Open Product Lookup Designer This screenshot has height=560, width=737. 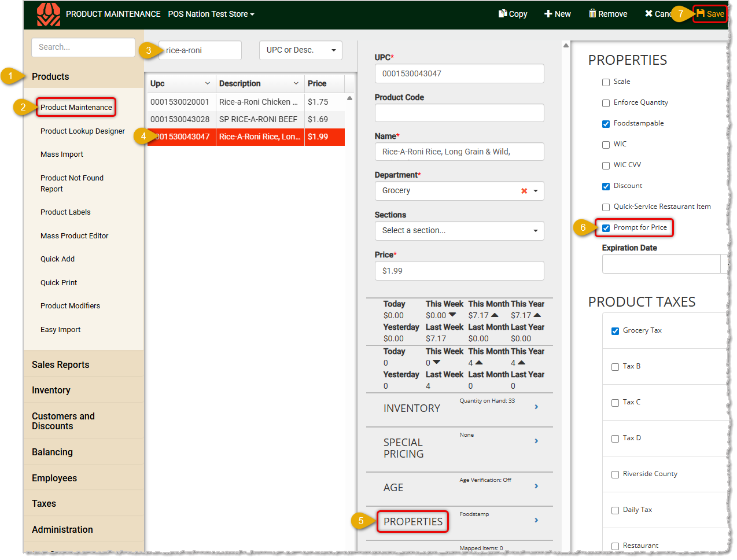click(83, 131)
